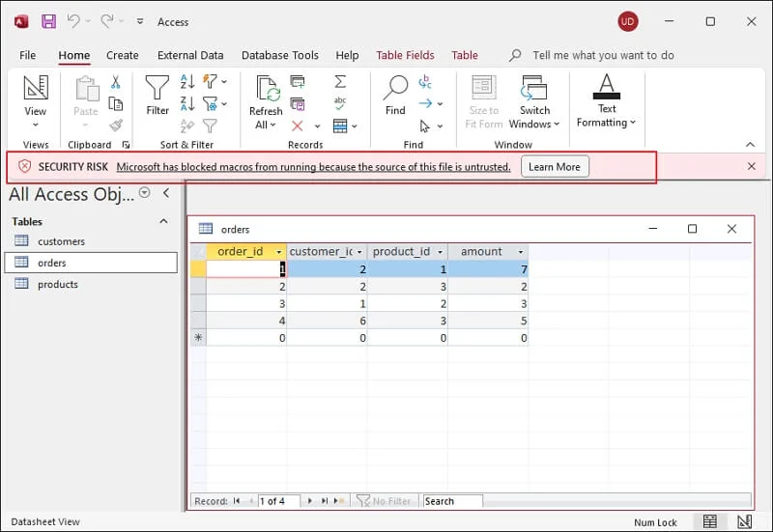The width and height of the screenshot is (773, 532).
Task: Switch to Datasheet View in status bar
Action: pos(710,522)
